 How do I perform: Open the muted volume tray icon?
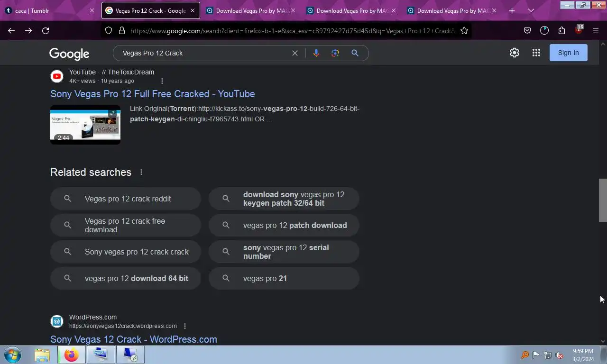pos(560,355)
